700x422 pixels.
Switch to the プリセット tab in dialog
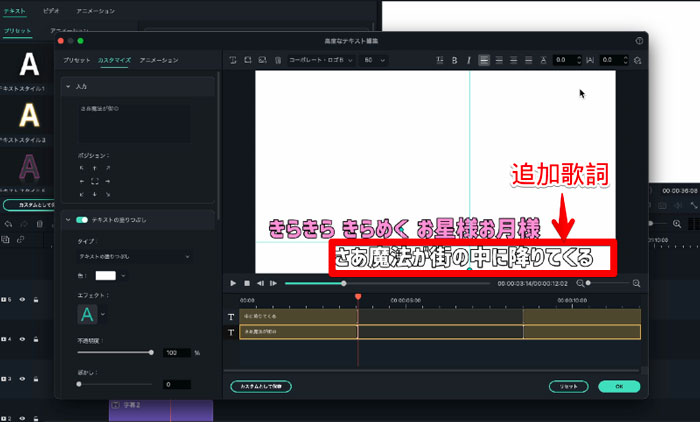[x=77, y=61]
